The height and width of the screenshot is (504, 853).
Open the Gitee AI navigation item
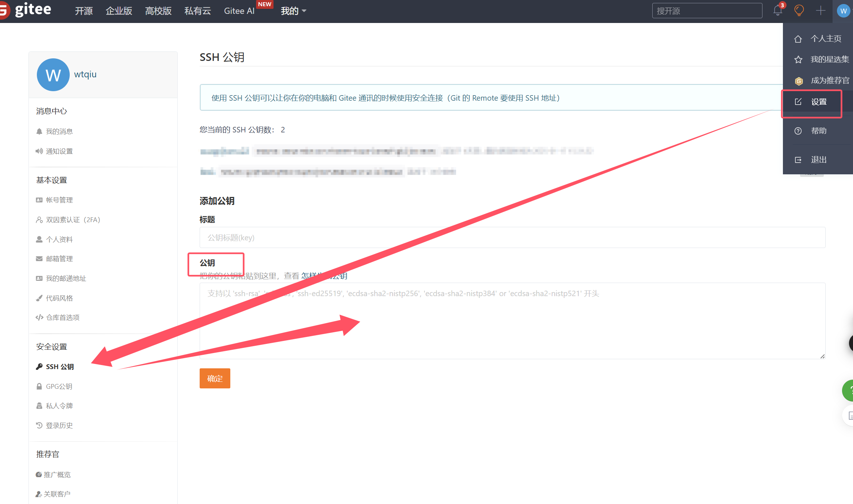239,11
